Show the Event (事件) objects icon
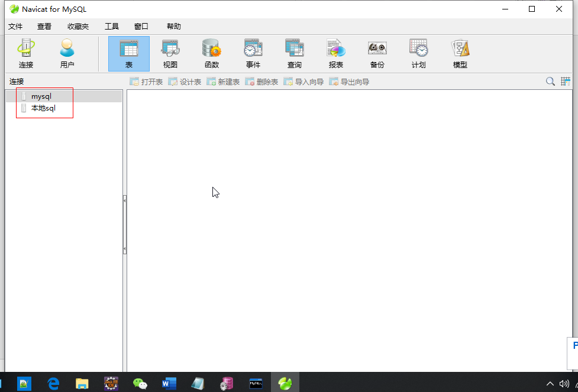 click(x=253, y=54)
